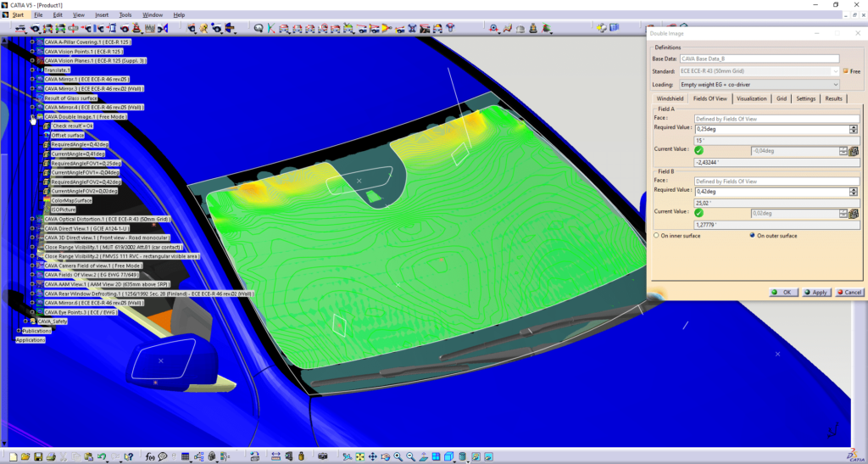Click the Normal View icon
This screenshot has height=464, width=868.
tap(424, 457)
